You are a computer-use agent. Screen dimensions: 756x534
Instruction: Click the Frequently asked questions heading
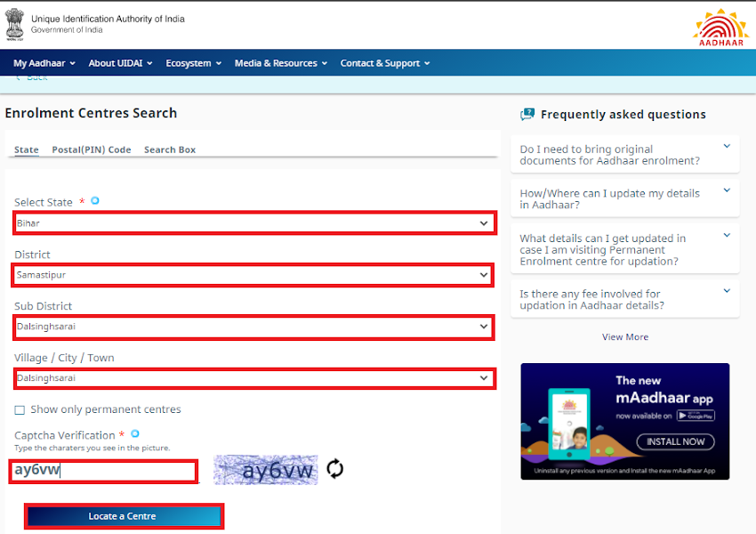623,114
